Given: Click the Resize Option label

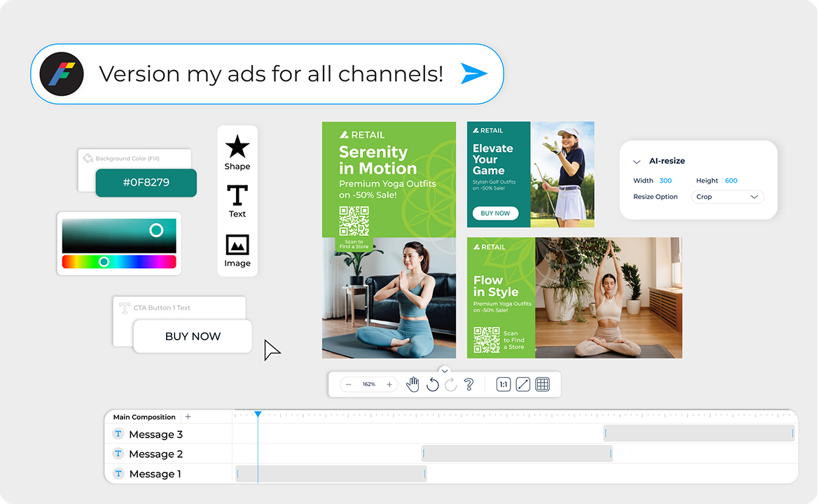Looking at the screenshot, I should [x=656, y=197].
